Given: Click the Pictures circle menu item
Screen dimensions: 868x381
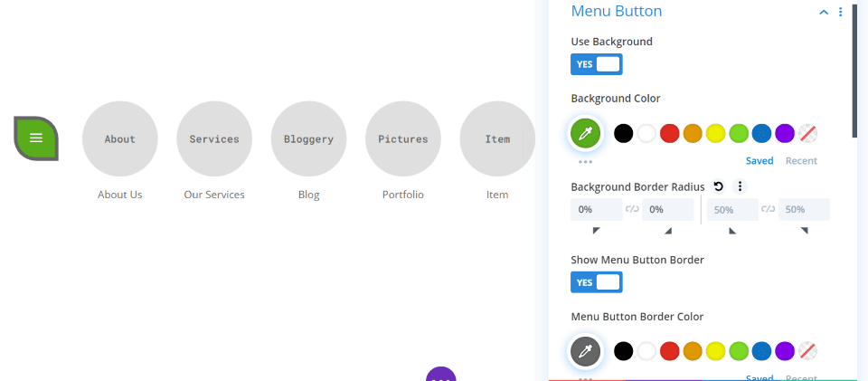Looking at the screenshot, I should tap(403, 139).
